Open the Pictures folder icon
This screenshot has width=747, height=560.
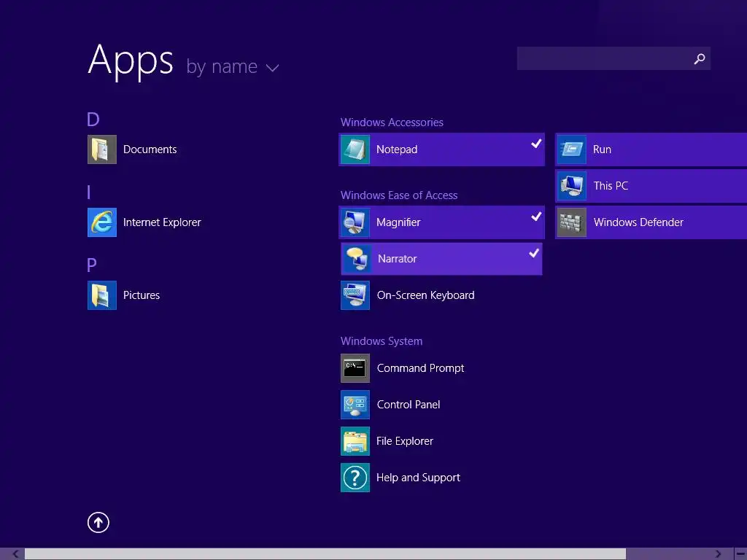pyautogui.click(x=102, y=295)
